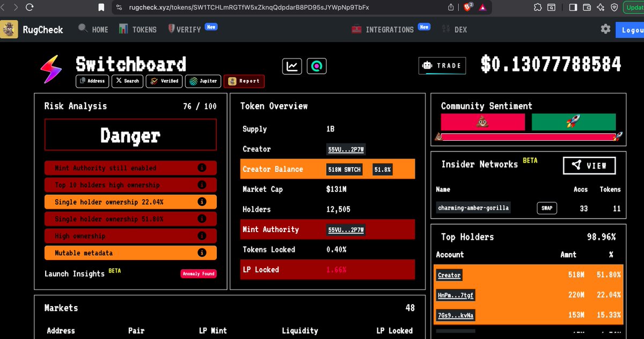Image resolution: width=644 pixels, height=339 pixels.
Task: Click info icon for Top 10 holders high ownership
Action: (202, 185)
